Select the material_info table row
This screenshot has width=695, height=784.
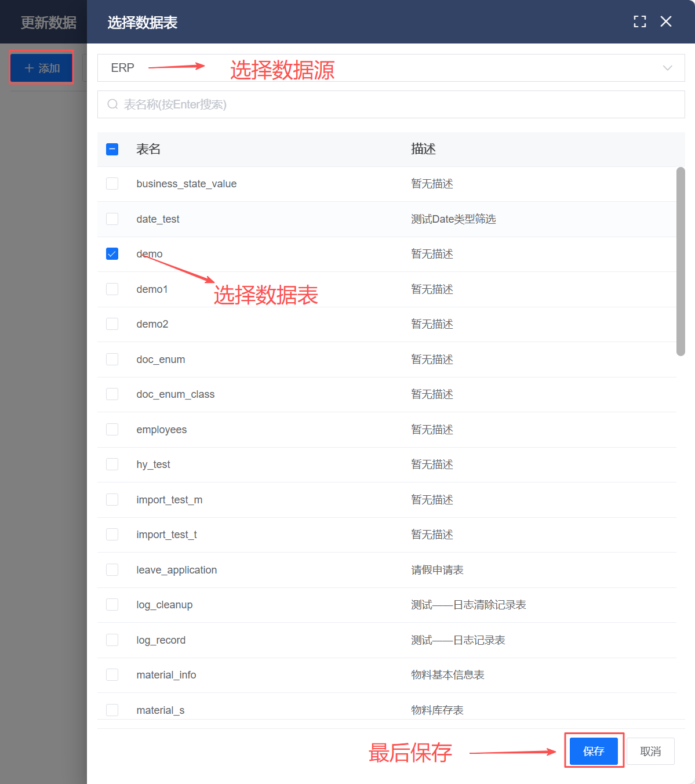[166, 675]
